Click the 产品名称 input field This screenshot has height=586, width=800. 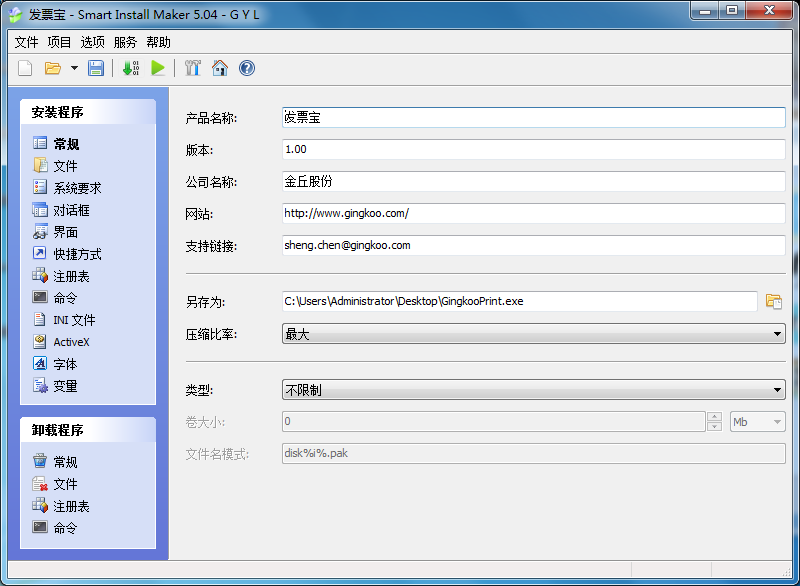(534, 118)
